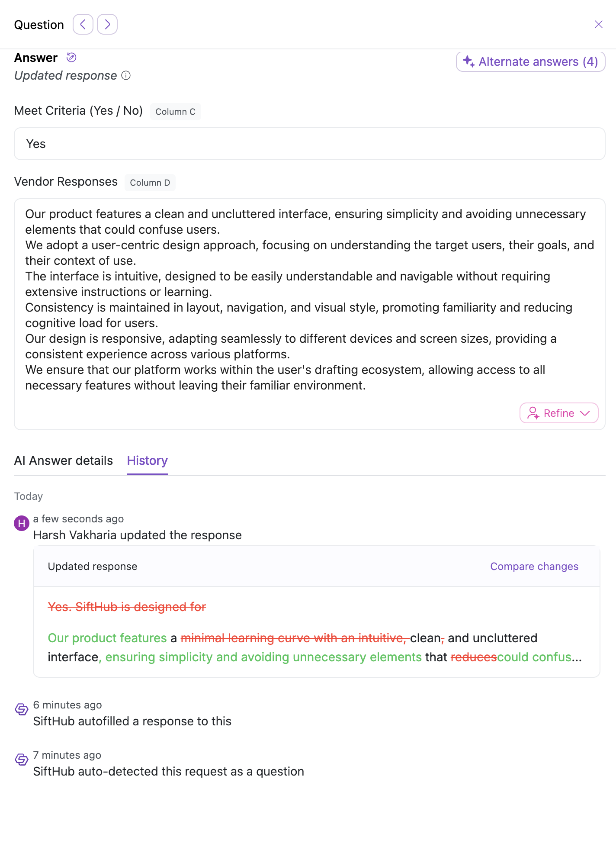Click the edit icon beside Answer

71,57
